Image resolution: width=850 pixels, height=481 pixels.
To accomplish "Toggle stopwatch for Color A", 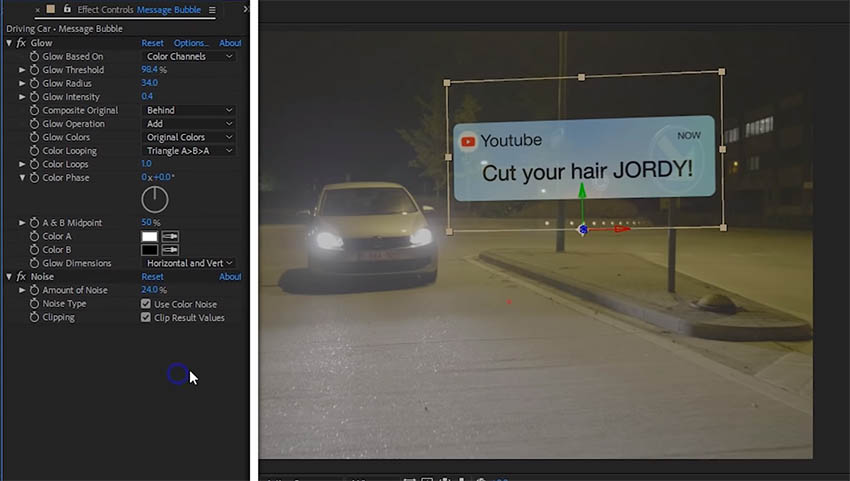I will pyautogui.click(x=34, y=236).
